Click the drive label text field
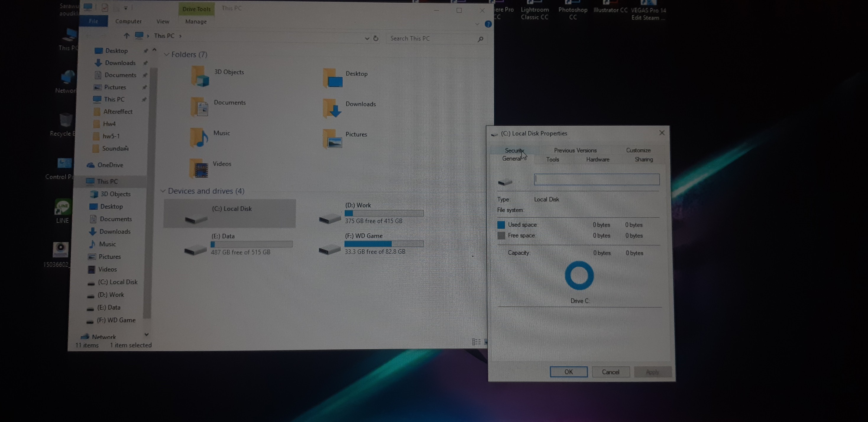 click(596, 179)
